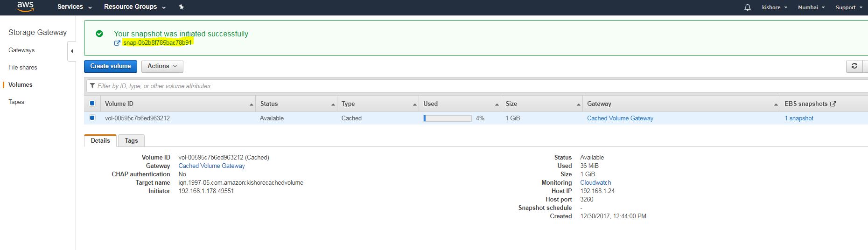Open the Actions dropdown
This screenshot has height=250, width=868.
[x=162, y=66]
